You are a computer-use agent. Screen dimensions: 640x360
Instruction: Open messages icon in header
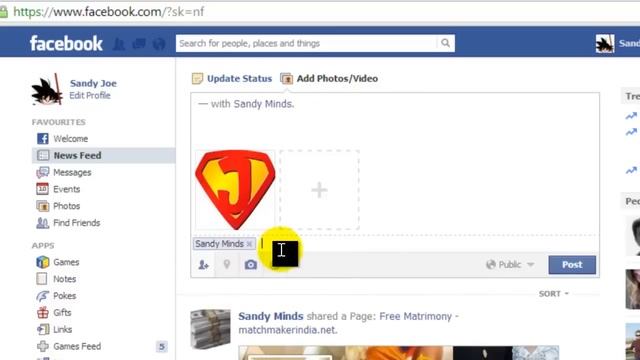(x=139, y=44)
